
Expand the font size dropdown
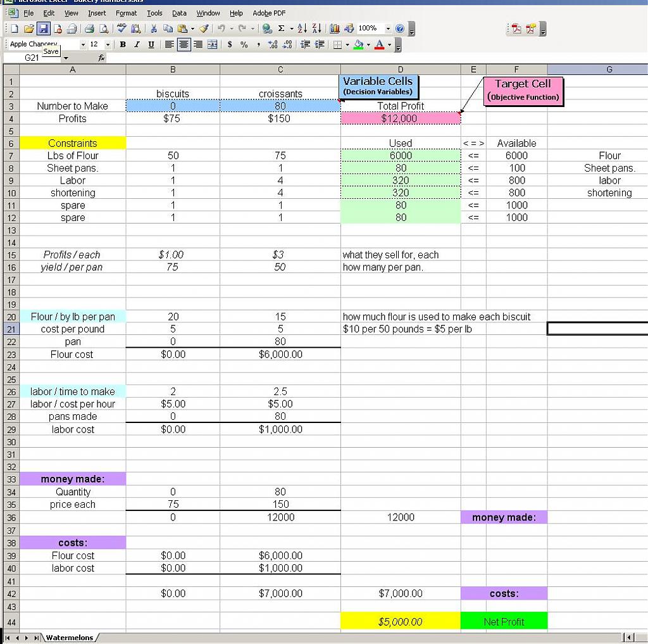tap(108, 44)
